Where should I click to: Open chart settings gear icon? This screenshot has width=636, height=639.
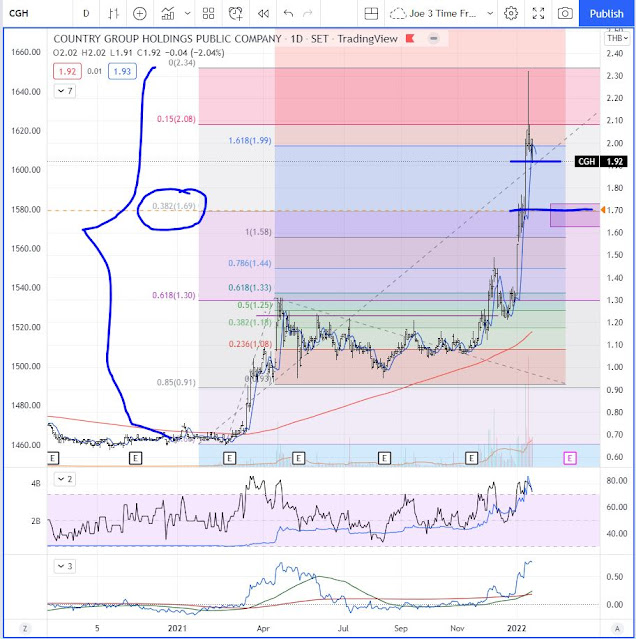tap(511, 13)
